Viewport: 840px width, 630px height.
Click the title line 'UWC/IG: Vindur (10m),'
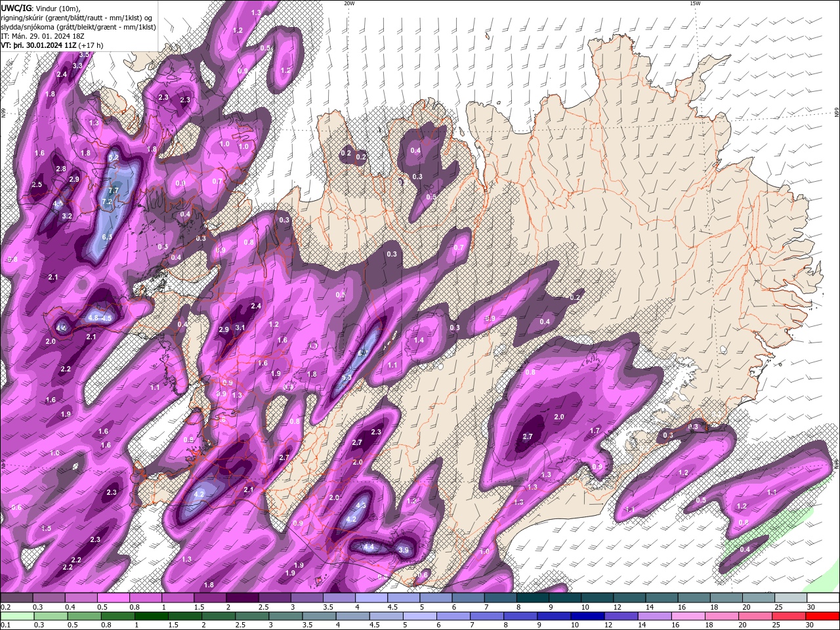click(41, 8)
